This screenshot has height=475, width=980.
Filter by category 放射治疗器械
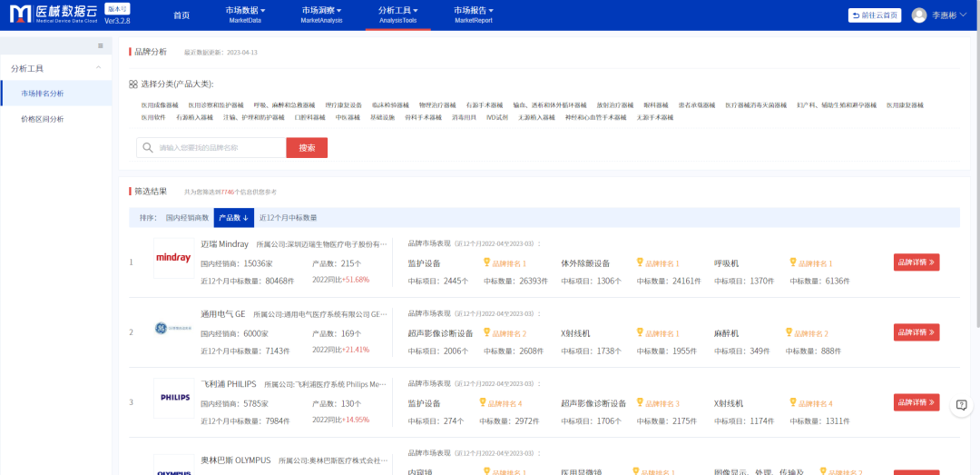[x=615, y=105]
